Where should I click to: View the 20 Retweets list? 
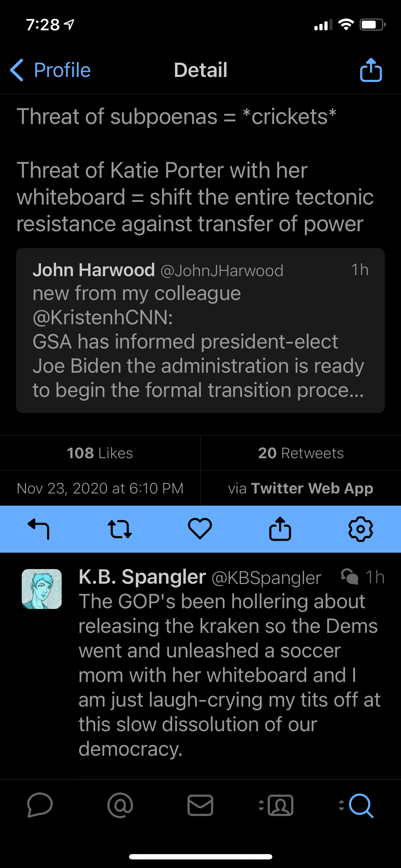pos(301,453)
